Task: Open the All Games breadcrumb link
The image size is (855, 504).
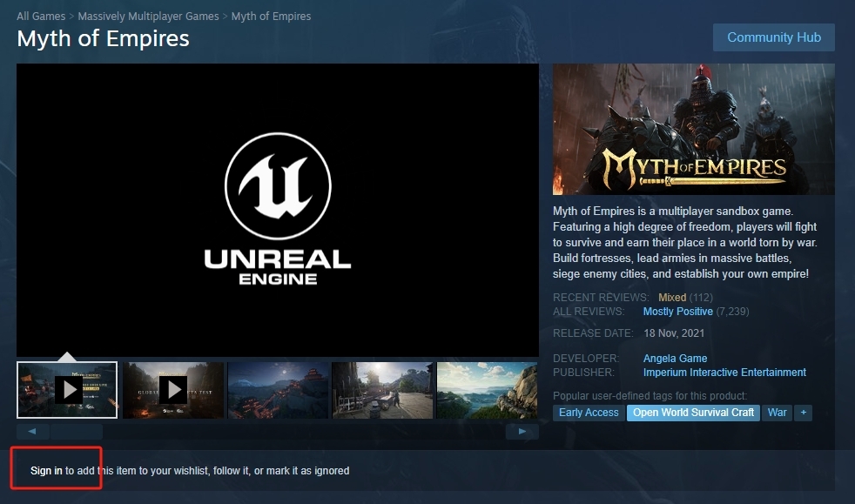Action: pyautogui.click(x=41, y=17)
